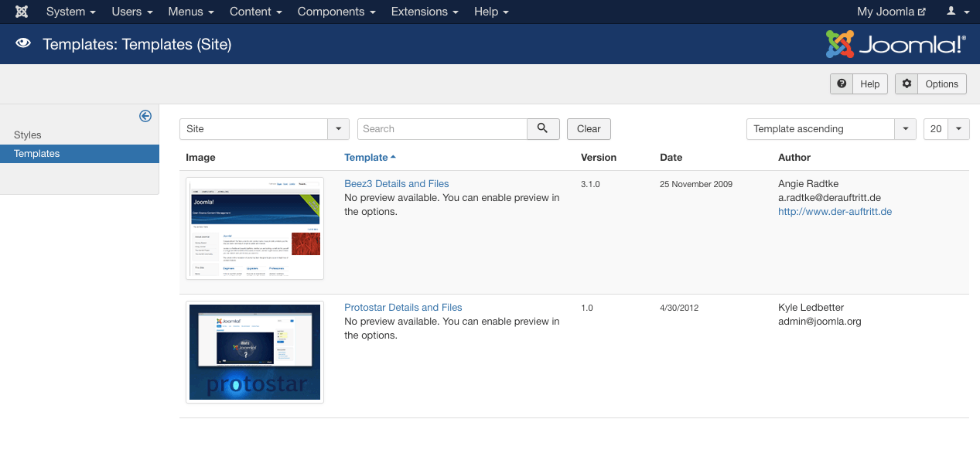The width and height of the screenshot is (980, 460).
Task: Sort by the Template column header
Action: click(x=370, y=158)
